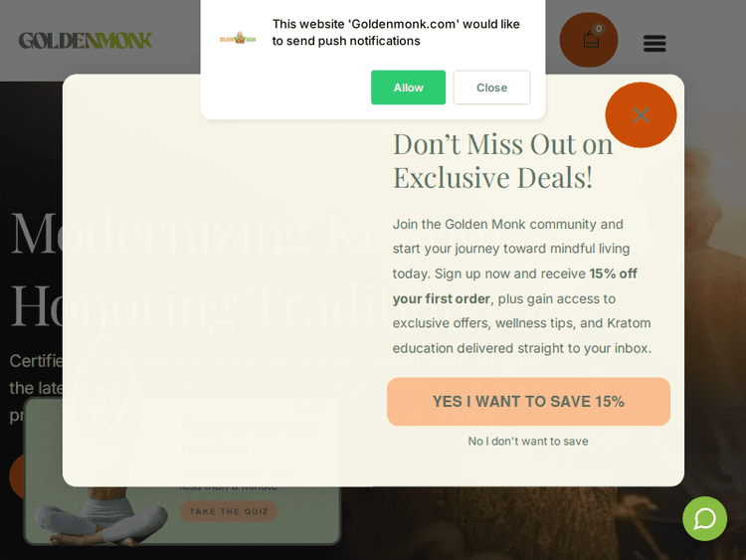The width and height of the screenshot is (746, 560).
Task: Dismiss the push notification prompt with Close
Action: 491,88
